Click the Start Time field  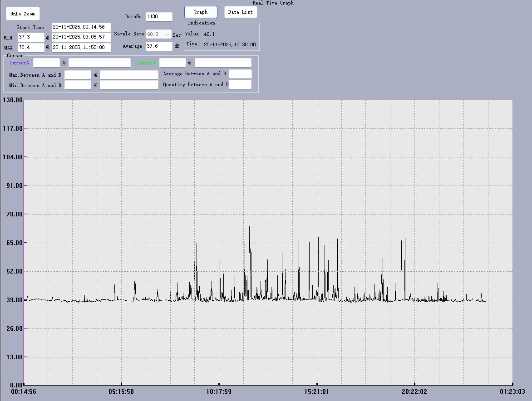coord(81,27)
